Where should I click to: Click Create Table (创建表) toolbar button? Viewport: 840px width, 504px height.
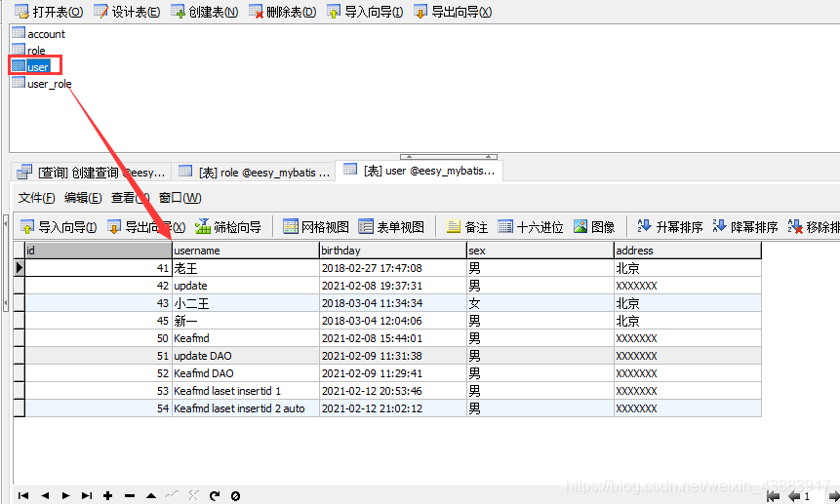coord(204,12)
